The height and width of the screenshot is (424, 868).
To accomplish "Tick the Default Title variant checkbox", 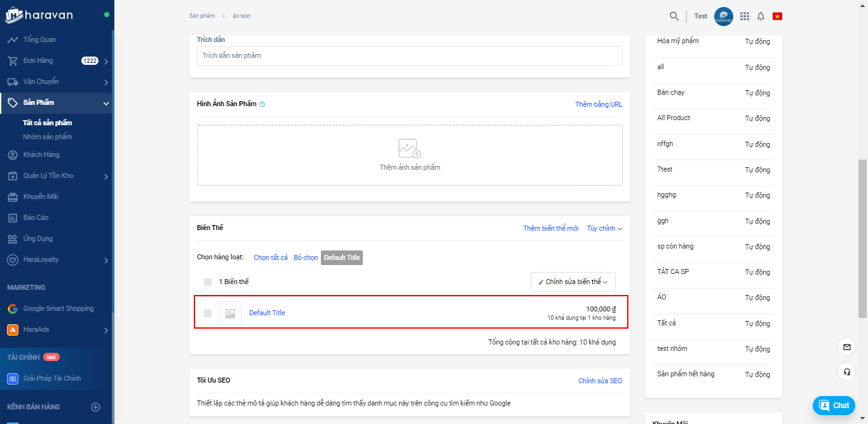I will coord(208,313).
